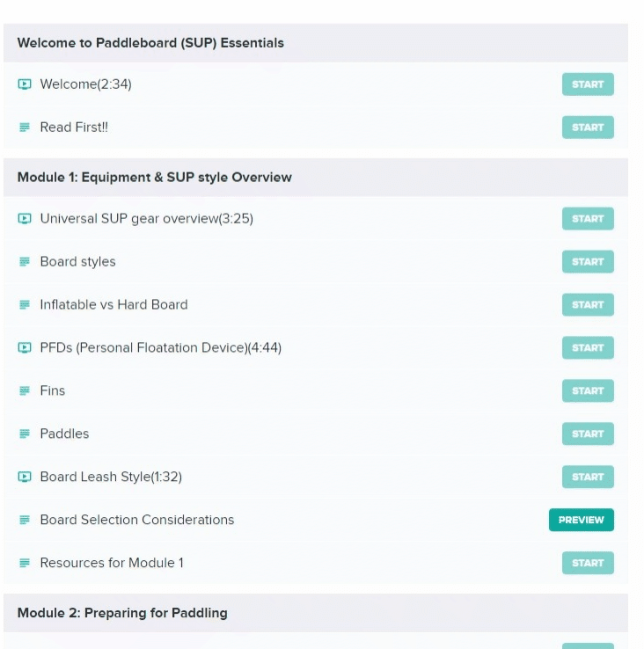Open the Inflatable vs Hard Board lesson title
The width and height of the screenshot is (644, 649).
(x=113, y=304)
